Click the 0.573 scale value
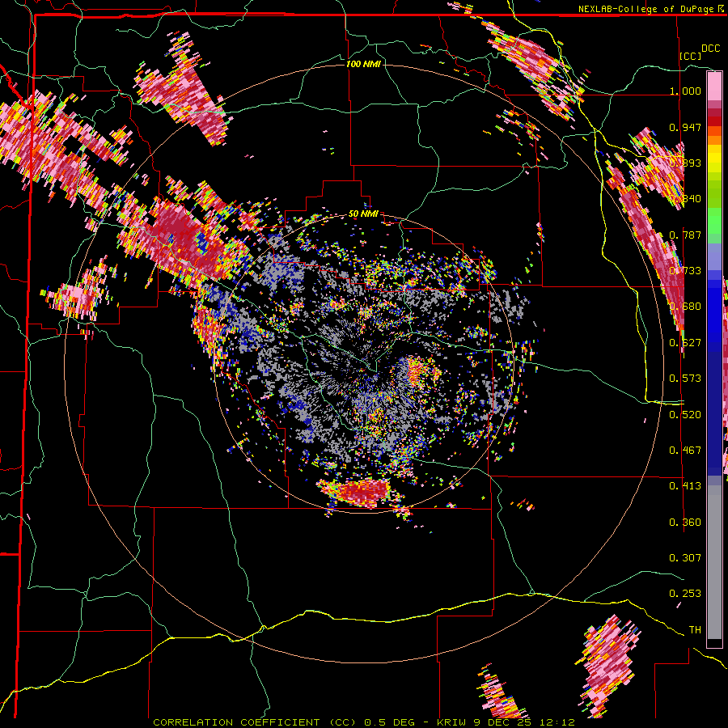This screenshot has width=728, height=728. point(685,379)
